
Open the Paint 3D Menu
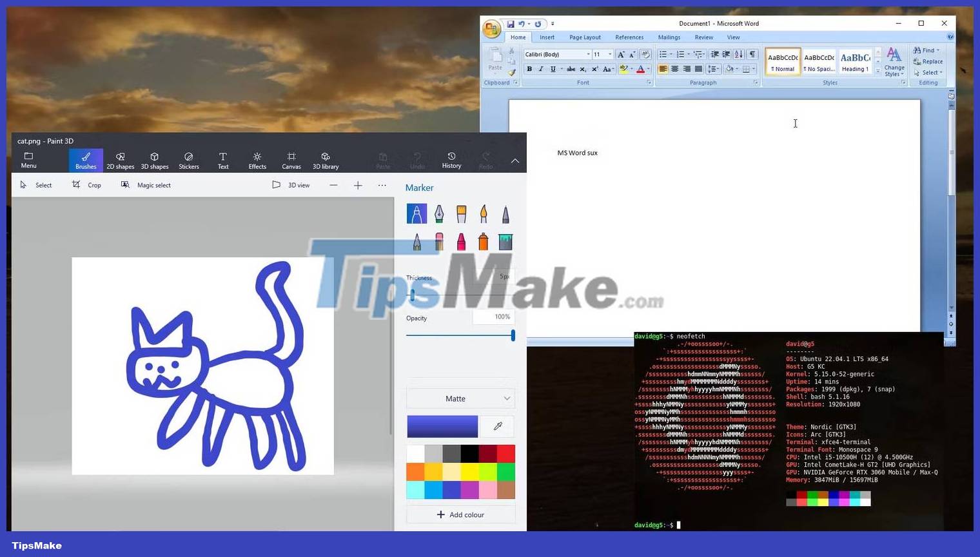pos(28,160)
